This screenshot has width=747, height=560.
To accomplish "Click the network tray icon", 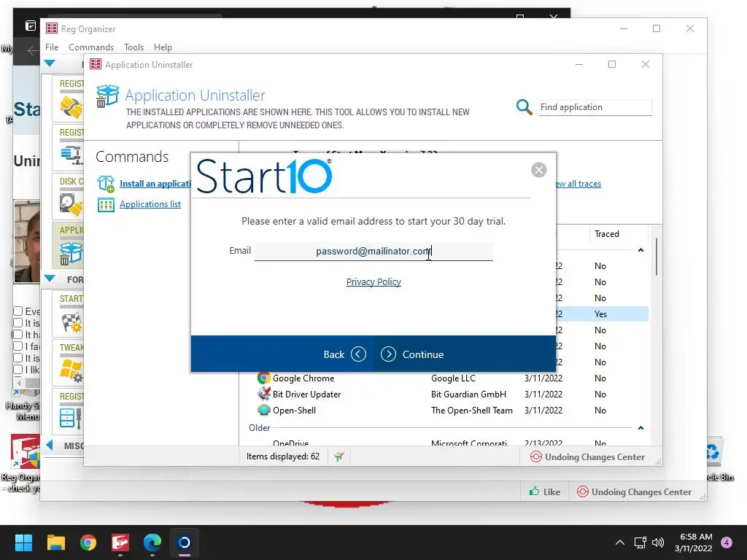I will (x=640, y=542).
